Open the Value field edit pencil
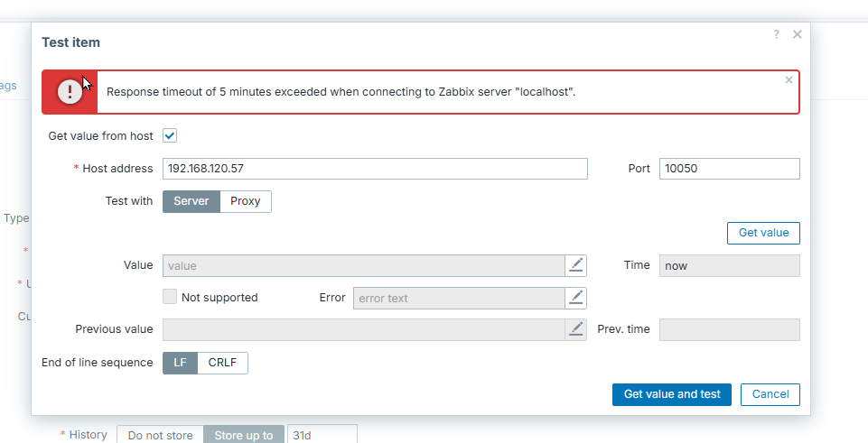The width and height of the screenshot is (868, 443). tap(576, 265)
